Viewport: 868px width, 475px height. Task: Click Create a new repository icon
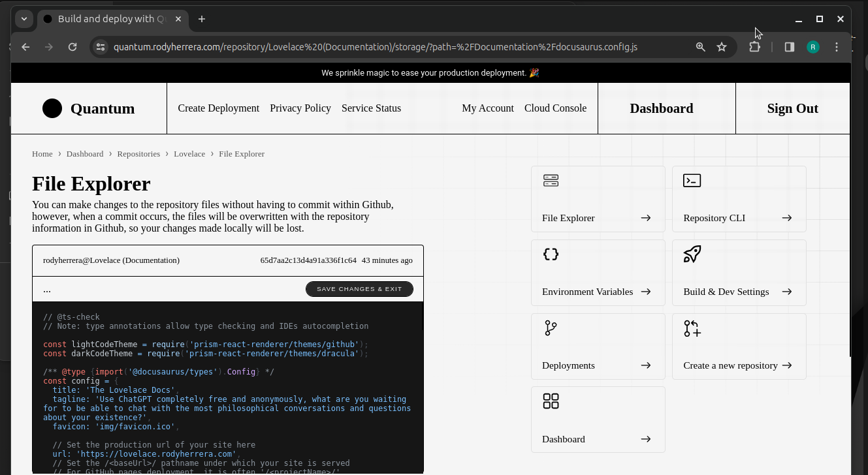pyautogui.click(x=692, y=328)
